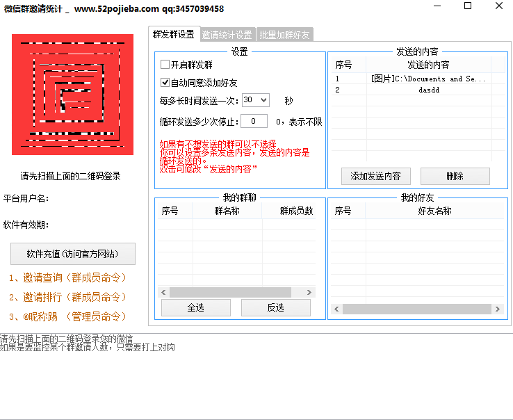This screenshot has height=420, width=513.
Task: Click 添加发送内容 button
Action: tap(375, 176)
